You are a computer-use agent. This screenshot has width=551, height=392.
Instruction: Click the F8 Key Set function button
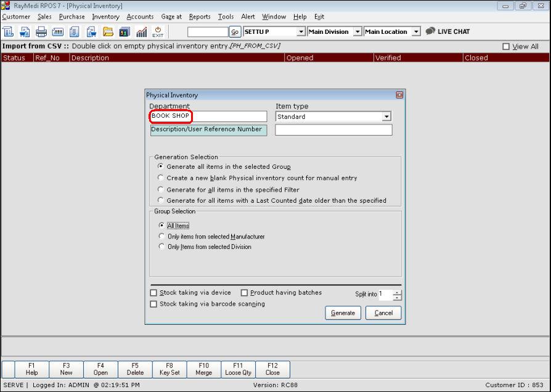[169, 369]
